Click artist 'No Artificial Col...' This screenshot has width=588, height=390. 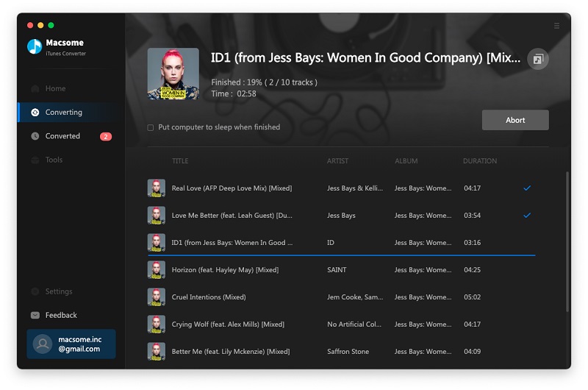click(354, 325)
